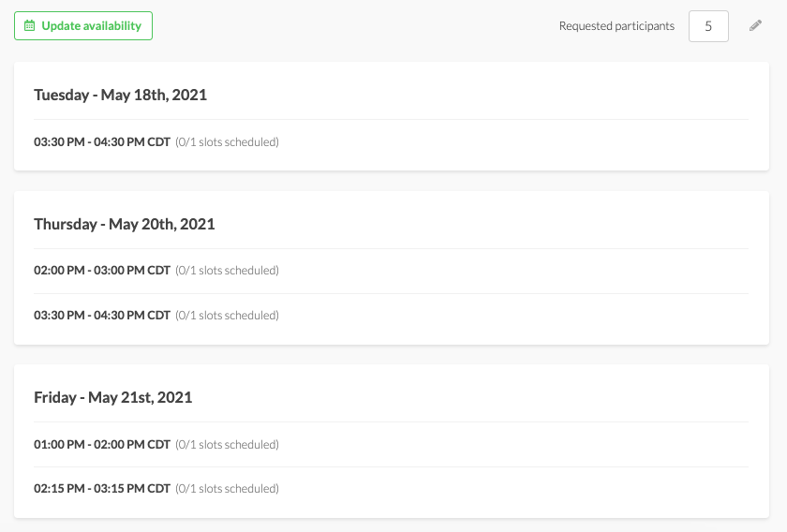Click slots scheduled count for Friday 02:15 PM
Image resolution: width=787 pixels, height=532 pixels.
click(228, 489)
